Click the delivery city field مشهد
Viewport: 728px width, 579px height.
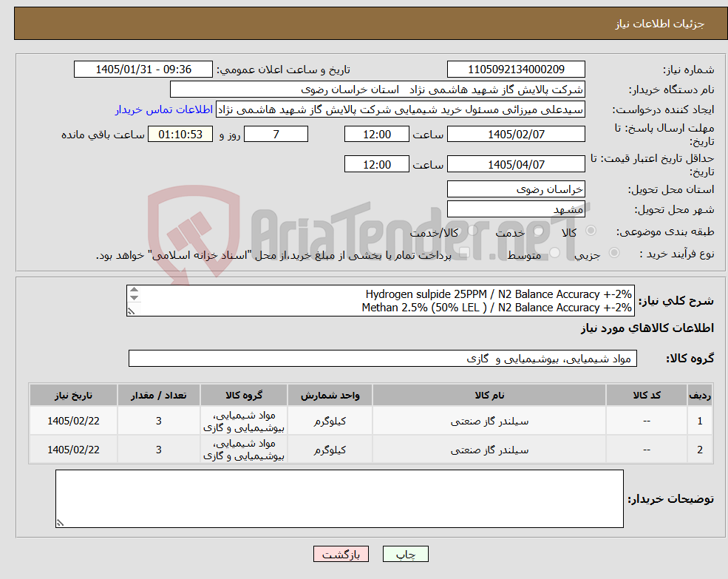[x=516, y=209]
